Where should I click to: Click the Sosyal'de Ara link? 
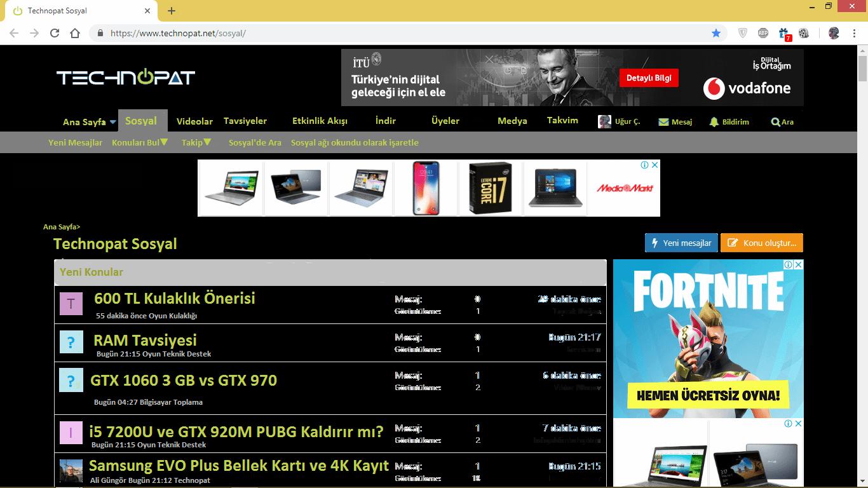click(x=255, y=142)
